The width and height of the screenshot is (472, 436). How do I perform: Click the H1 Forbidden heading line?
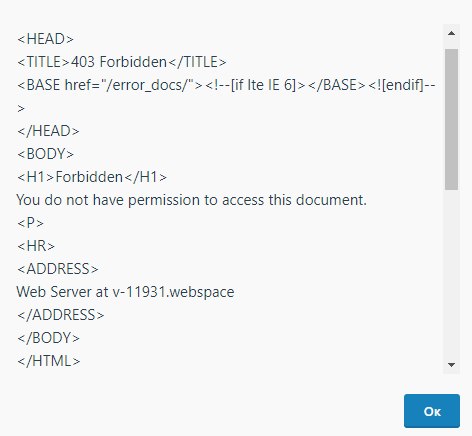tap(92, 177)
